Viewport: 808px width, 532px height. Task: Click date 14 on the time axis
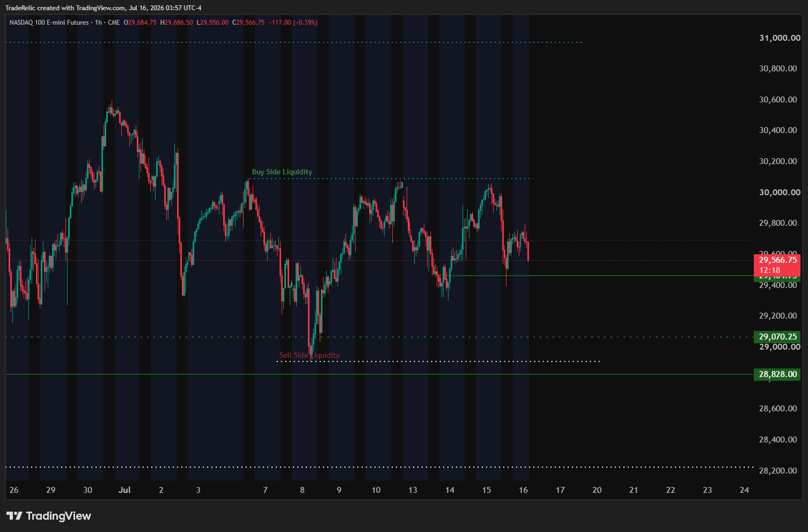[450, 490]
